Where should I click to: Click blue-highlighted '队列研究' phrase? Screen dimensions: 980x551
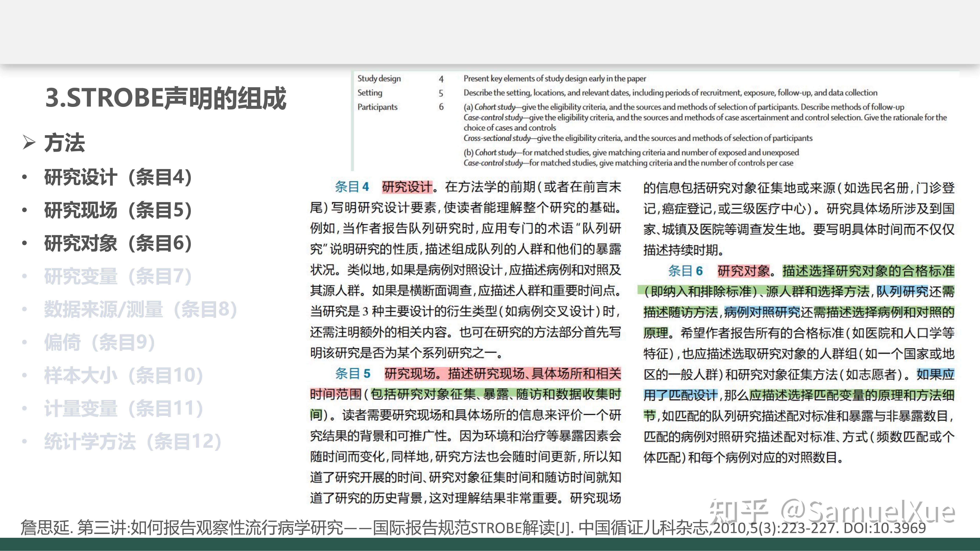[902, 291]
